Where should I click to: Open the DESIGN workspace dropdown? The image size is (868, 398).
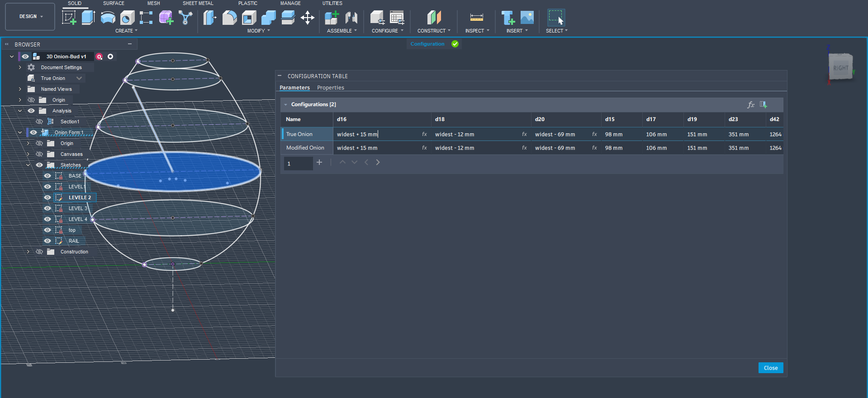pos(30,16)
